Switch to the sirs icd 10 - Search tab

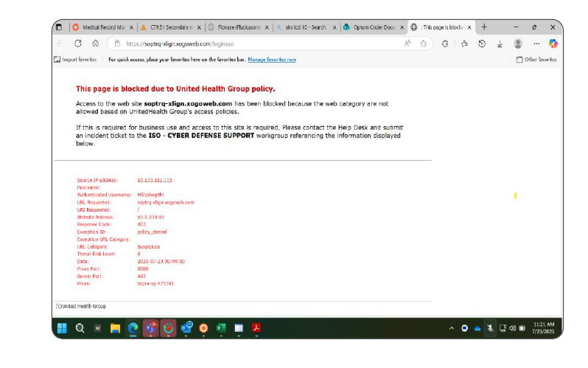(306, 27)
